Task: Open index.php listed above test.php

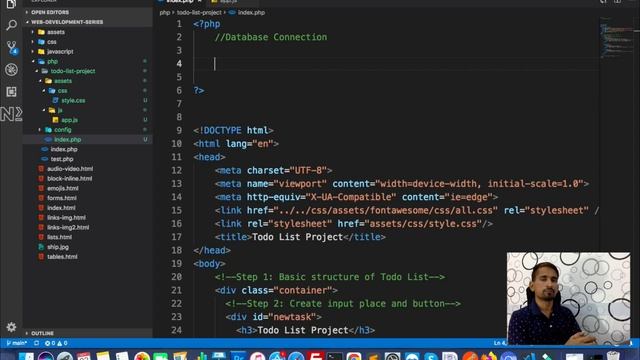Action: 64,149
